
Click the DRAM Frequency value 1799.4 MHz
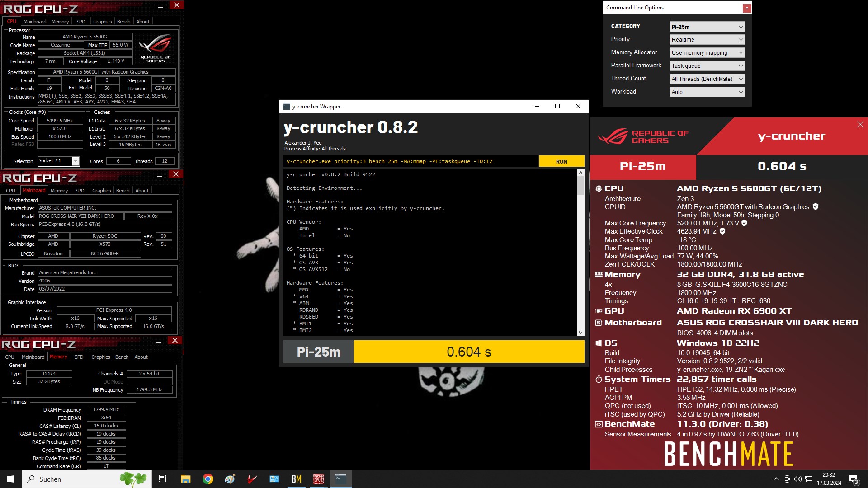pyautogui.click(x=106, y=410)
